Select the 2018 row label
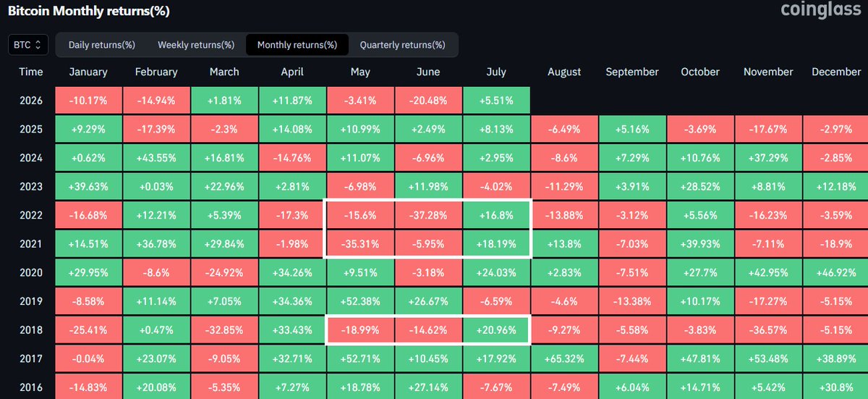868x399 pixels. click(31, 330)
